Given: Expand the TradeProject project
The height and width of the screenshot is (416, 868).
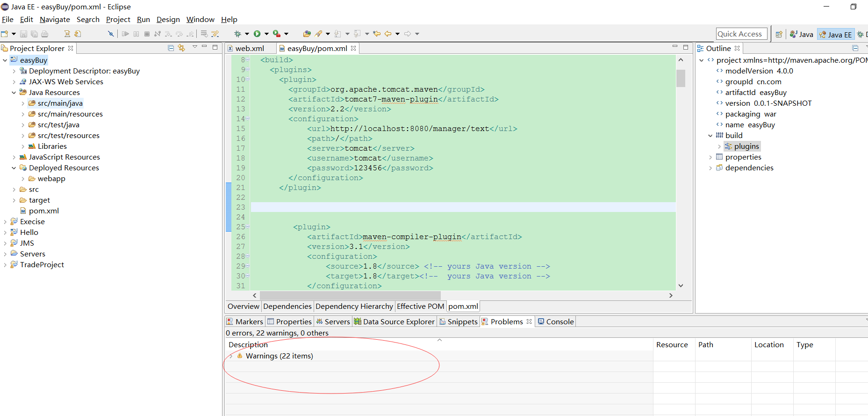Looking at the screenshot, I should pyautogui.click(x=5, y=265).
